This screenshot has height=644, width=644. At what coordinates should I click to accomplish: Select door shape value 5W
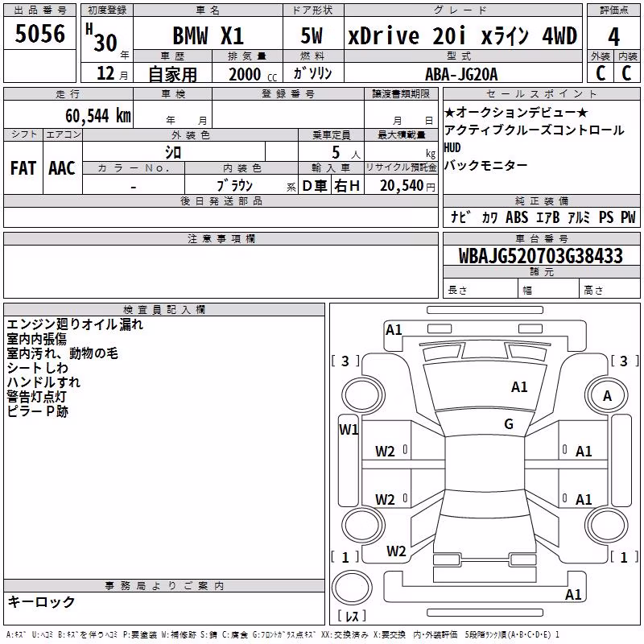[312, 35]
